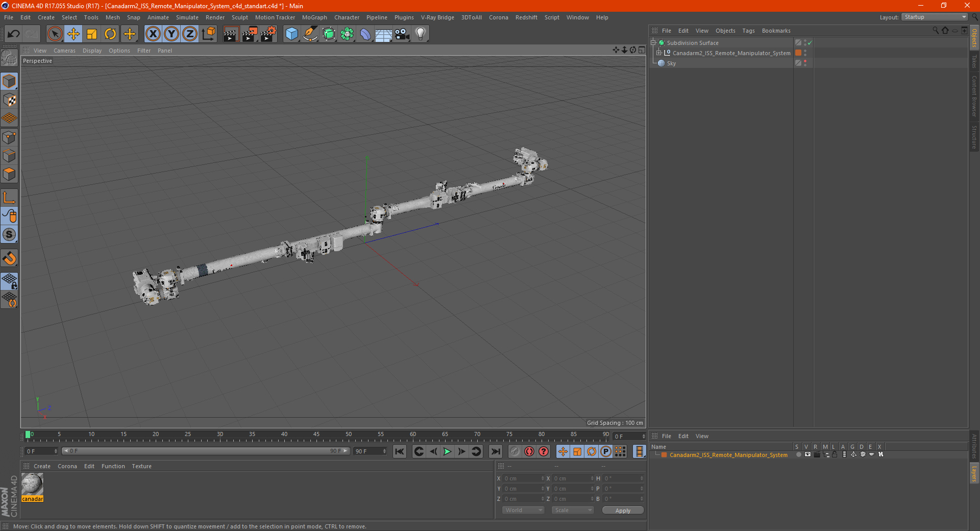Open the MoGraph menu

click(314, 17)
